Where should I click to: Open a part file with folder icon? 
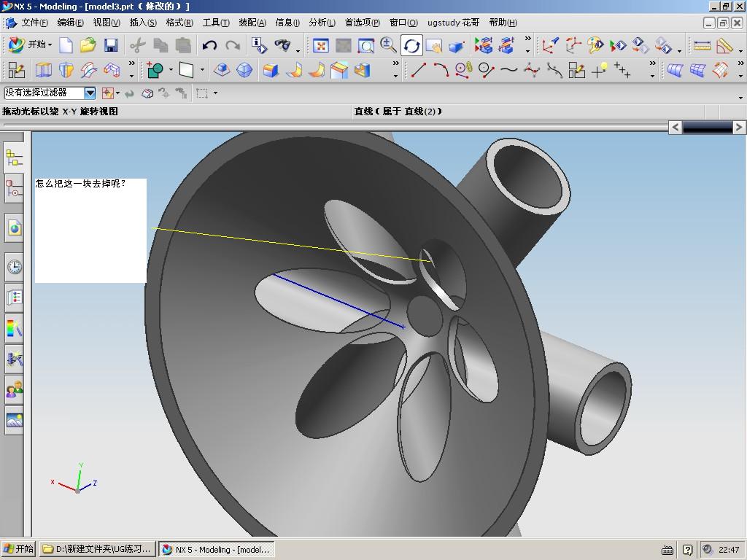tap(88, 46)
